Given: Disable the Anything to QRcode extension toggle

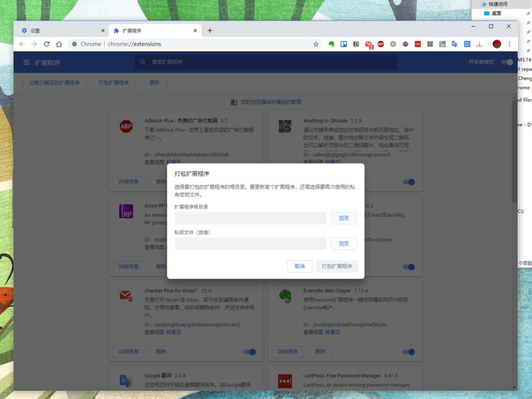Looking at the screenshot, I should coord(408,181).
